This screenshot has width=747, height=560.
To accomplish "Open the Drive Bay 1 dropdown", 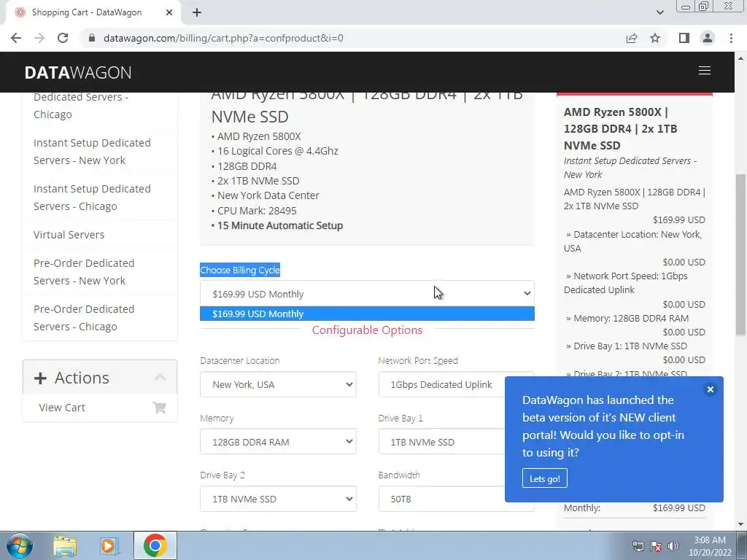I will pyautogui.click(x=441, y=442).
